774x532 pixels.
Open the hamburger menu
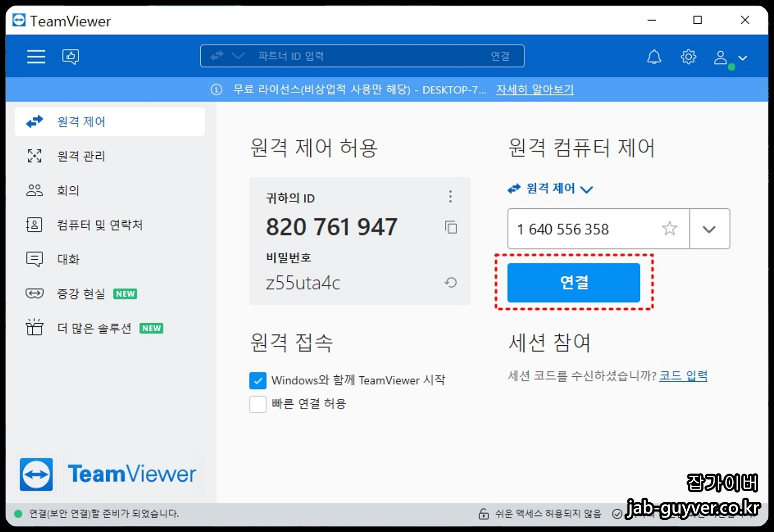point(36,56)
